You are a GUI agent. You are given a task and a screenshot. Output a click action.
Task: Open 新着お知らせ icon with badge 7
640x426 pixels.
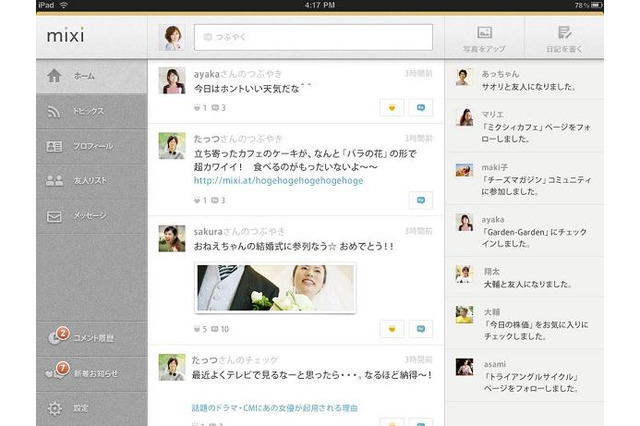[x=58, y=371]
